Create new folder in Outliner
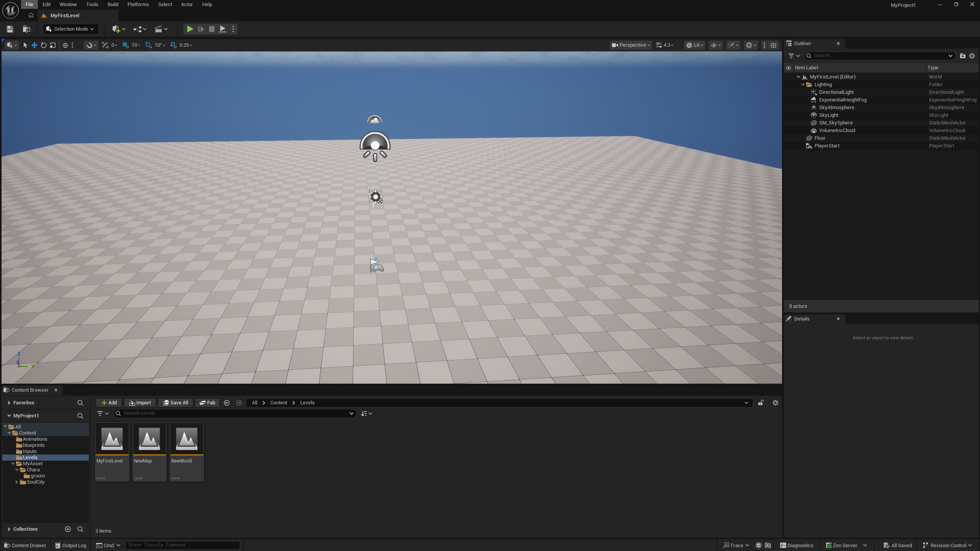Viewport: 980px width, 551px height. [x=962, y=56]
